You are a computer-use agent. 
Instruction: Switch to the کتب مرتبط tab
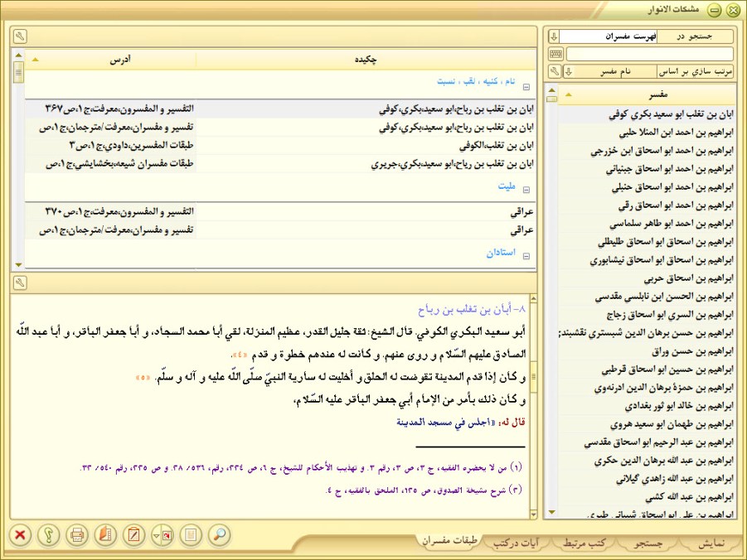click(585, 543)
